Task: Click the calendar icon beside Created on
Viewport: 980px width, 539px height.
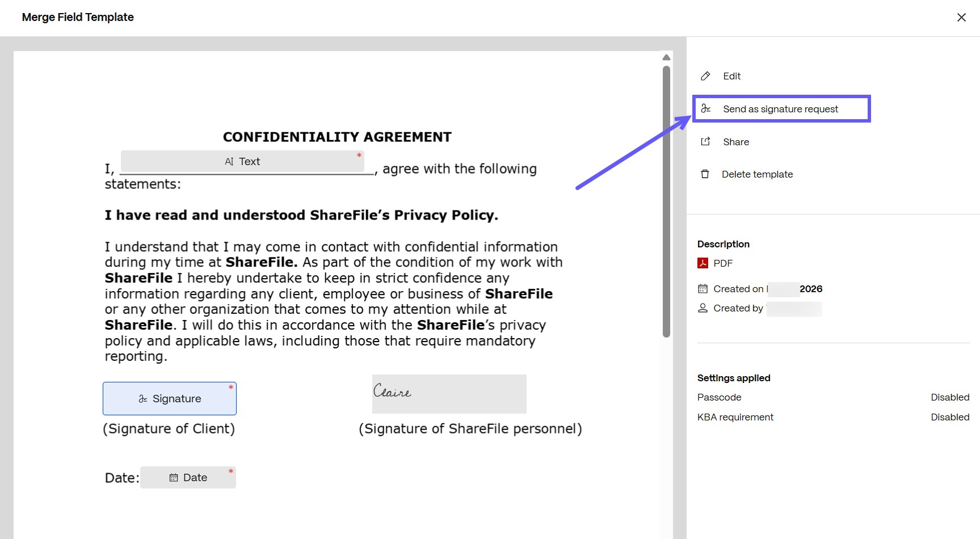Action: (703, 289)
